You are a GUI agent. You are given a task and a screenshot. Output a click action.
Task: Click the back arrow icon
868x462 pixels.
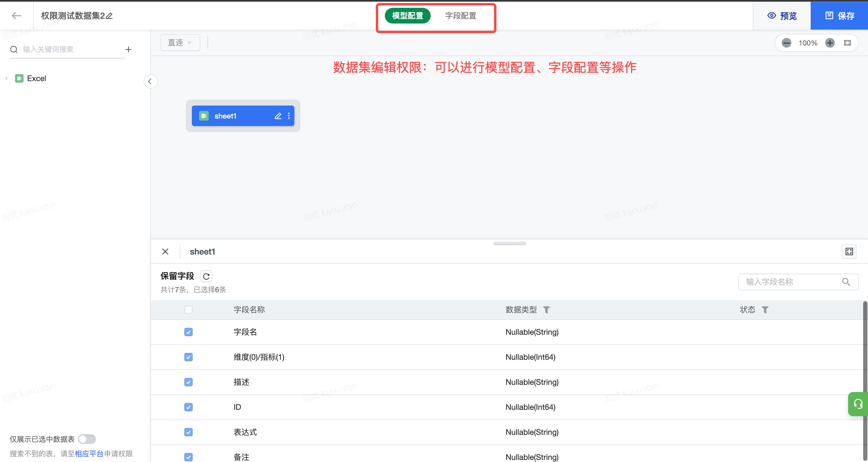tap(16, 15)
